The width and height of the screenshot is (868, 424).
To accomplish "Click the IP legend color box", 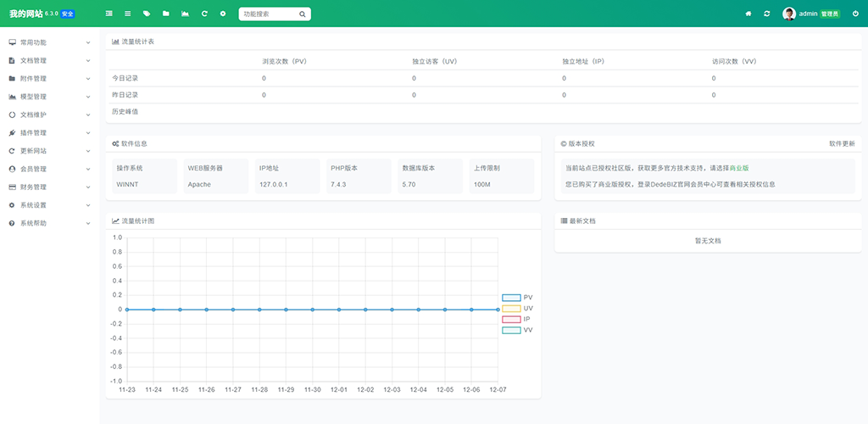I will (x=511, y=320).
